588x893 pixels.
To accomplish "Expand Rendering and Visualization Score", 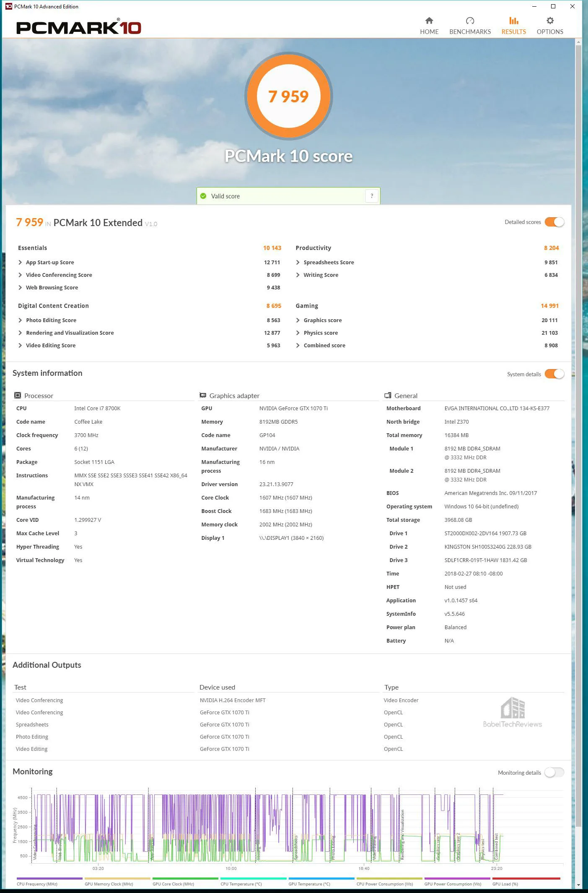I will click(20, 333).
